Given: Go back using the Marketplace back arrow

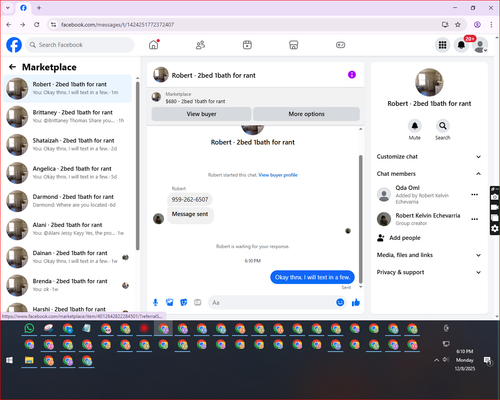Looking at the screenshot, I should pyautogui.click(x=12, y=67).
